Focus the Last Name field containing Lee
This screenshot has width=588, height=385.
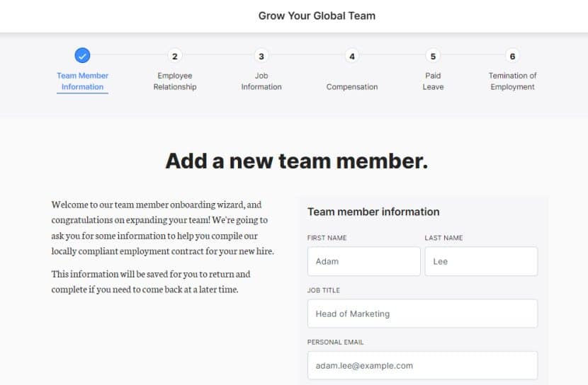click(x=481, y=261)
